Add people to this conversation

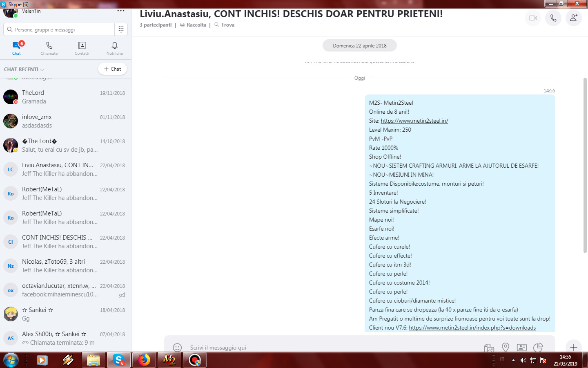[574, 18]
